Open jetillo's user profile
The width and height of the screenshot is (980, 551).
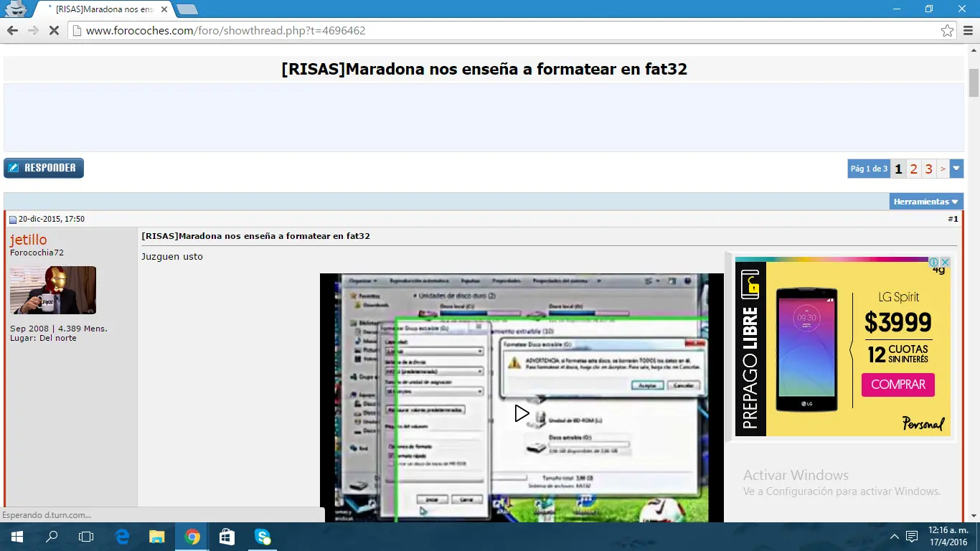pos(29,240)
